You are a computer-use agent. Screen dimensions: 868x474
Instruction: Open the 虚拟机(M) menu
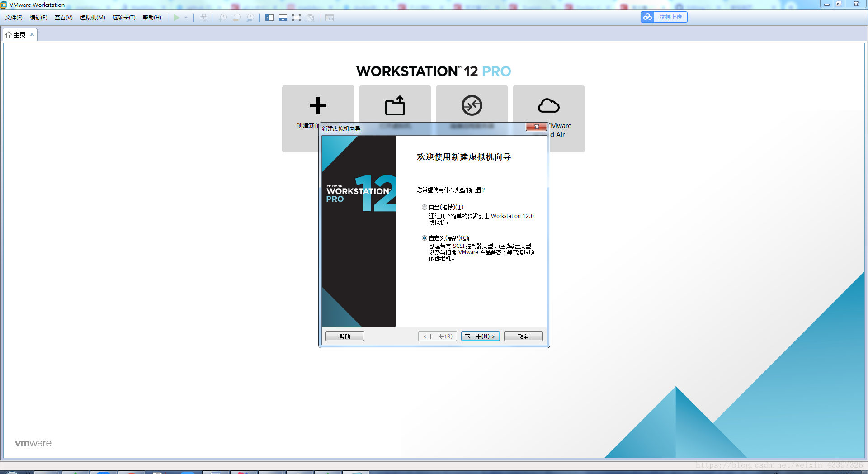(92, 18)
